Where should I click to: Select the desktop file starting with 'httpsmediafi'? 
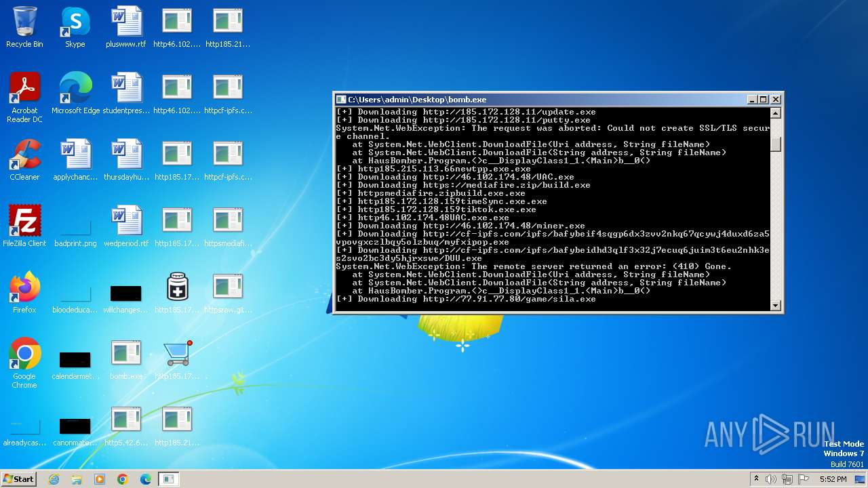228,227
